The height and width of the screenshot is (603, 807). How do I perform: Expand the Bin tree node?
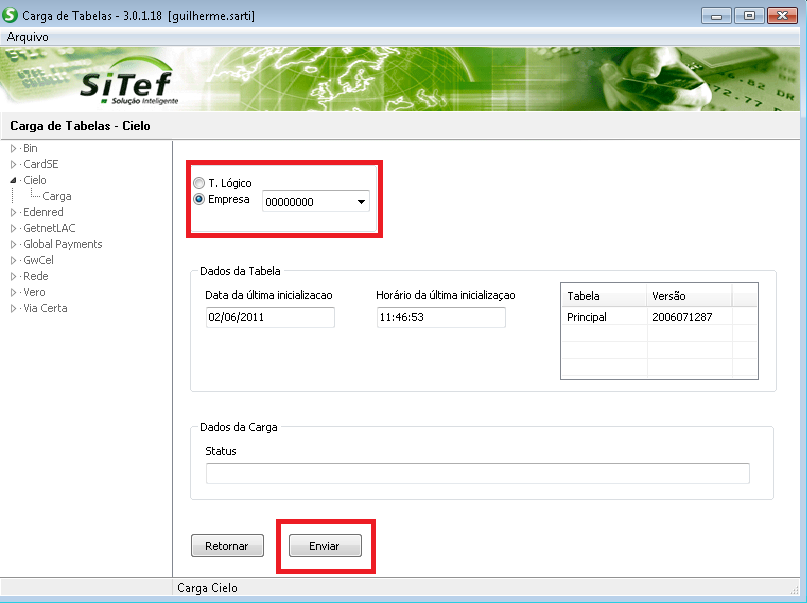tap(14, 149)
